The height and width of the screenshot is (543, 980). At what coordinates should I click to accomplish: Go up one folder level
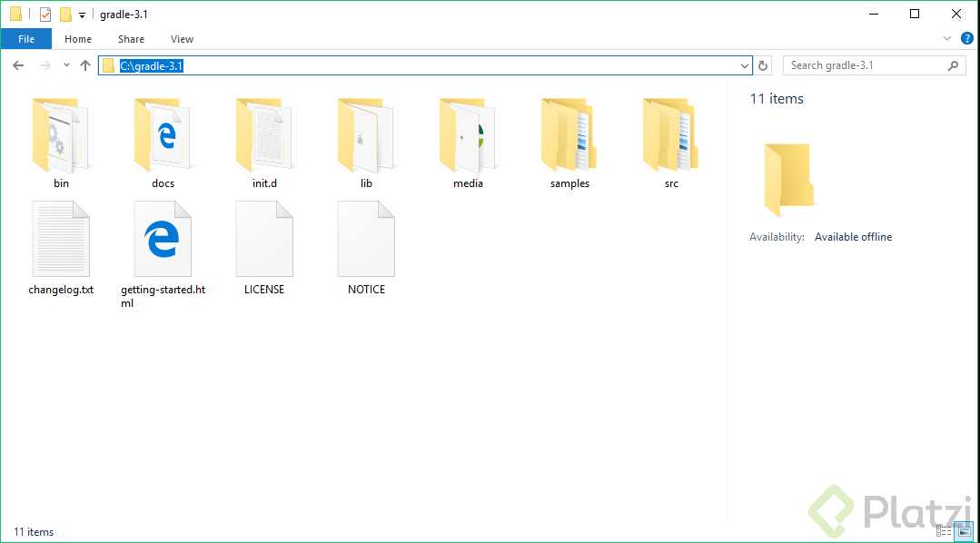click(85, 65)
